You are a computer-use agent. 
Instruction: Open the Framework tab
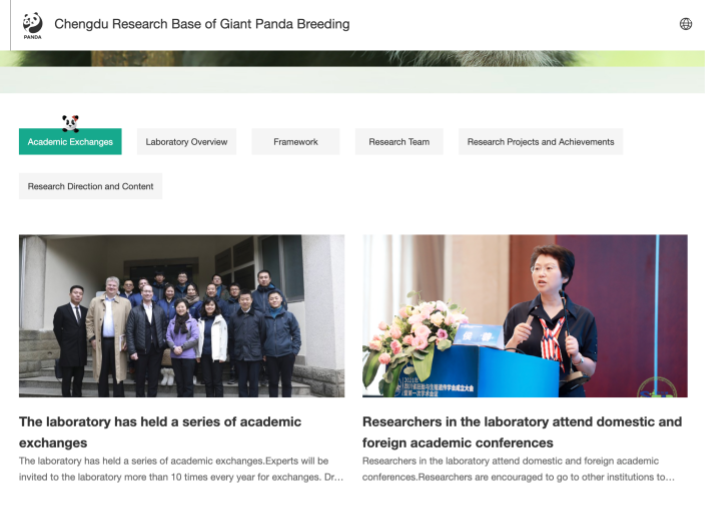295,142
